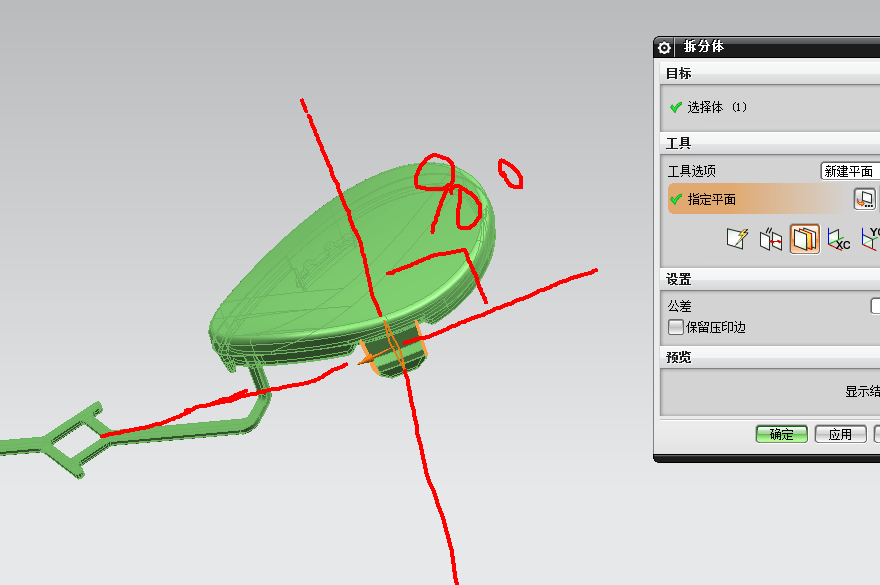Pick the YC plane icon
Screen dimensions: 880x585
click(870, 238)
